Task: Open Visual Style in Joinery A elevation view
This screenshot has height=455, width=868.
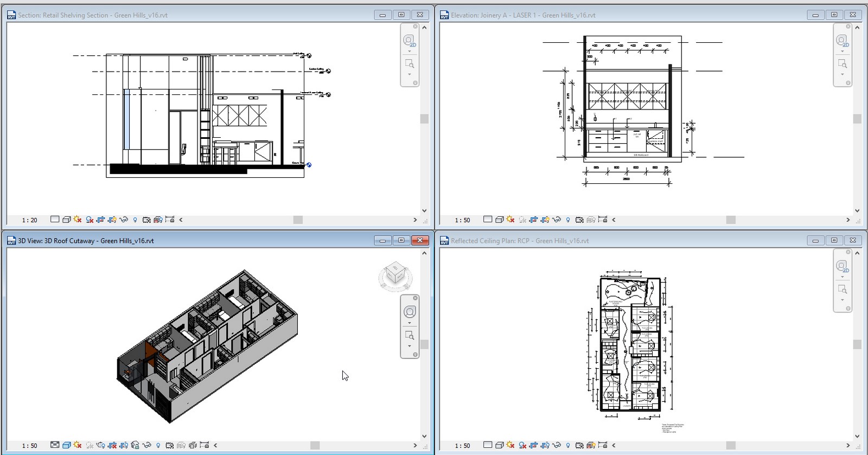Action: (x=499, y=220)
